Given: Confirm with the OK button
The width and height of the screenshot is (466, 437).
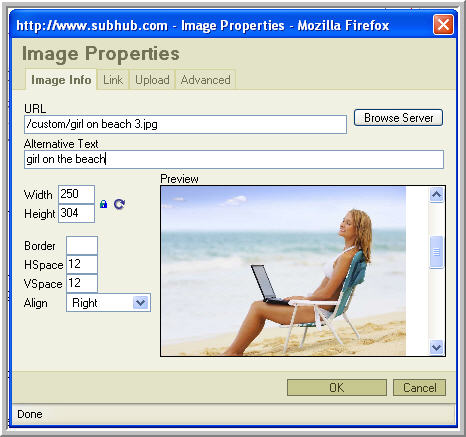Looking at the screenshot, I should (337, 388).
